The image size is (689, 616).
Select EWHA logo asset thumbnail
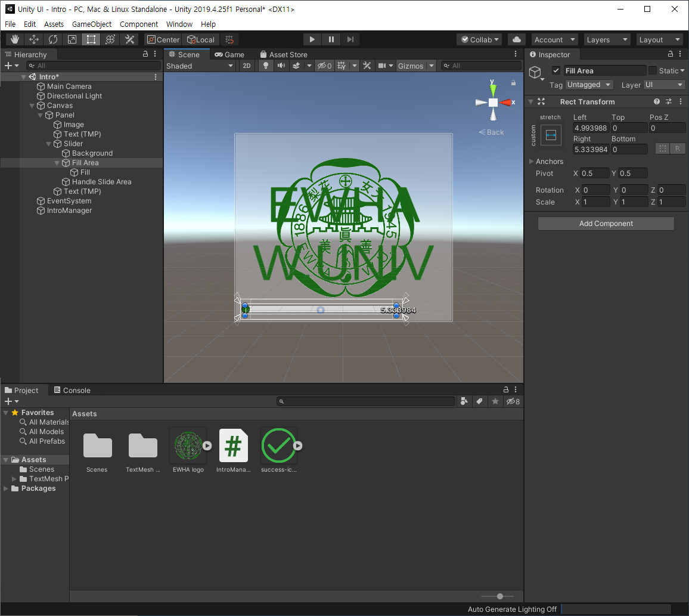(188, 446)
